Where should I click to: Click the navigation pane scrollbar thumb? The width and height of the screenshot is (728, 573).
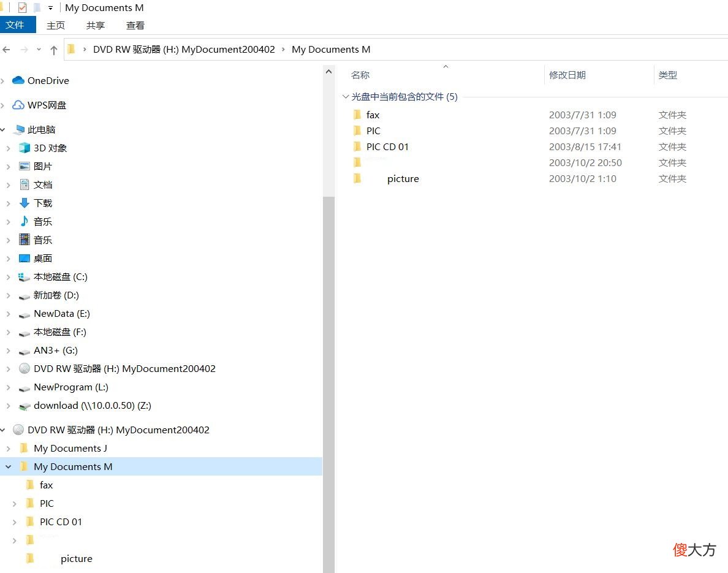point(328,385)
